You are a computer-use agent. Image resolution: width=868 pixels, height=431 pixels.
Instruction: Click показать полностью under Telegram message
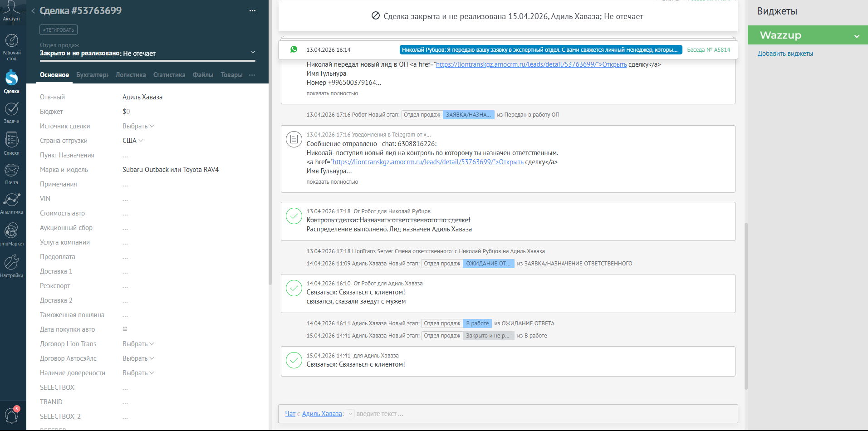point(332,182)
